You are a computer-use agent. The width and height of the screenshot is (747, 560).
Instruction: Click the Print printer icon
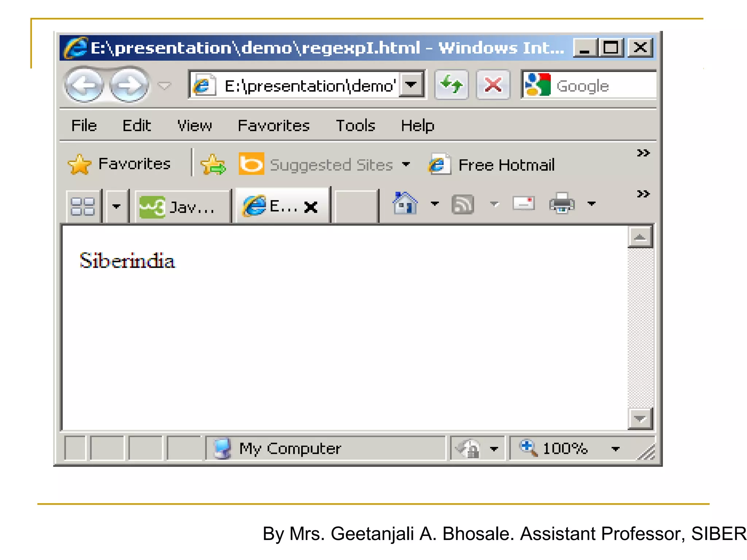(x=562, y=203)
